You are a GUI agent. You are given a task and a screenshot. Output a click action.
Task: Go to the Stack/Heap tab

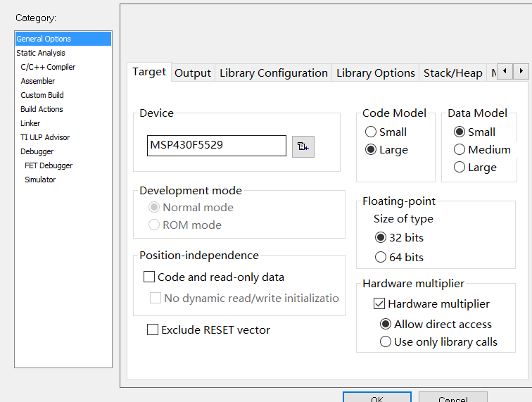pyautogui.click(x=453, y=73)
